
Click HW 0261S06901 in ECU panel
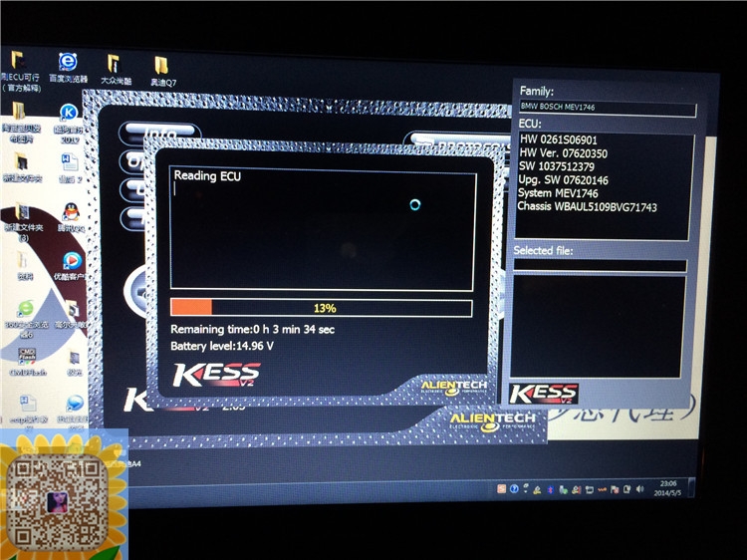[x=559, y=140]
